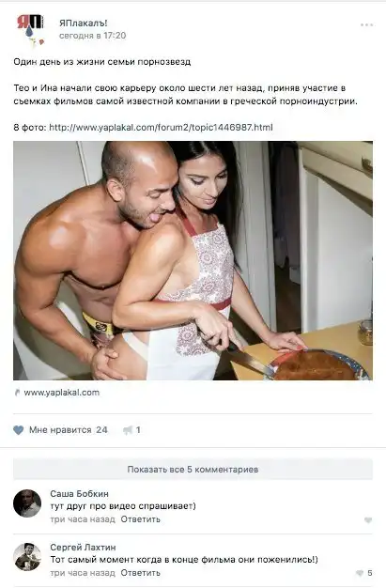Open Сергей Лахтин's avatar
386x588 pixels.
[x=27, y=556]
